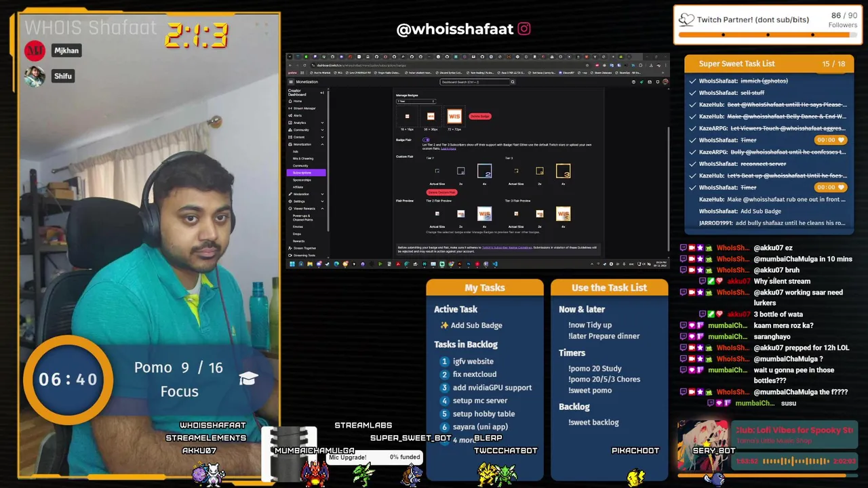The height and width of the screenshot is (488, 868).
Task: Click the dashboard search magnifier button
Action: coord(513,82)
